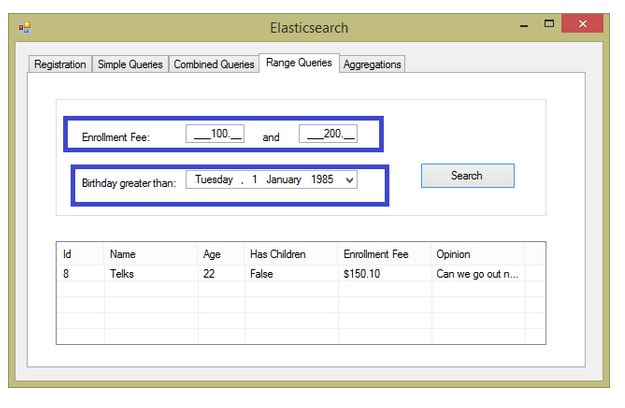The width and height of the screenshot is (625, 408).
Task: Minimize the Elasticsearch window
Action: [524, 26]
